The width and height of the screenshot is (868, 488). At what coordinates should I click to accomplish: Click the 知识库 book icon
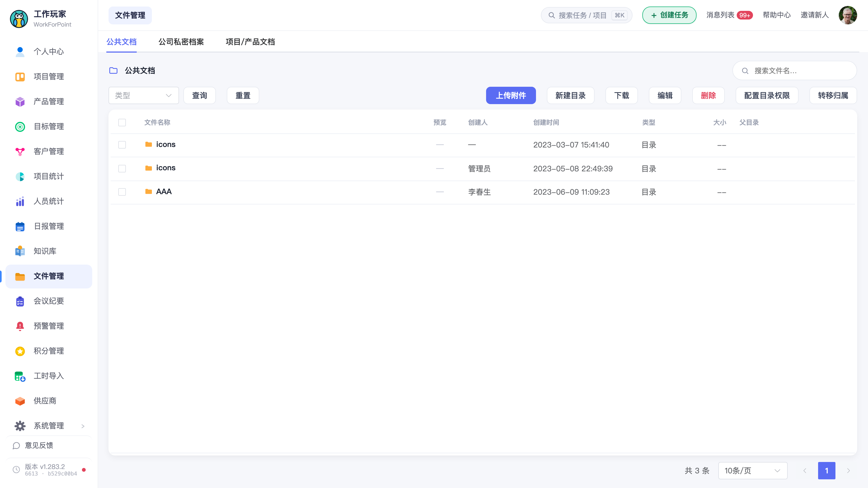pyautogui.click(x=20, y=251)
